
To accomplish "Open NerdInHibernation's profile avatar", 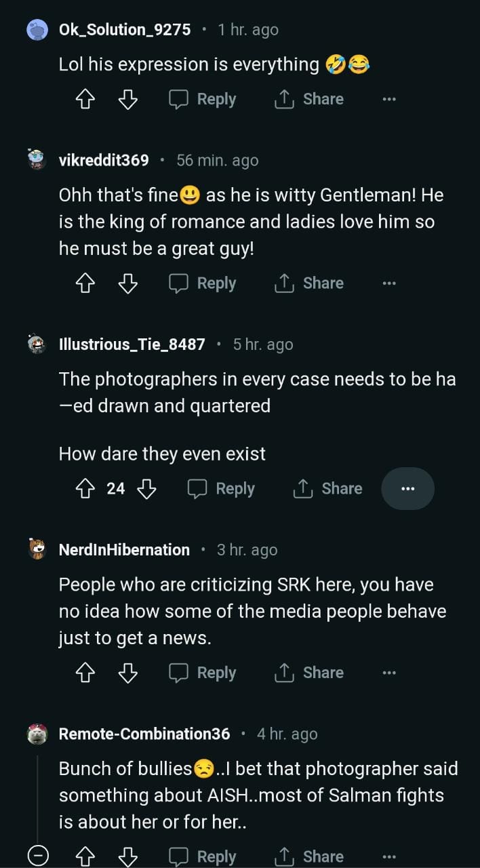I will tap(37, 549).
